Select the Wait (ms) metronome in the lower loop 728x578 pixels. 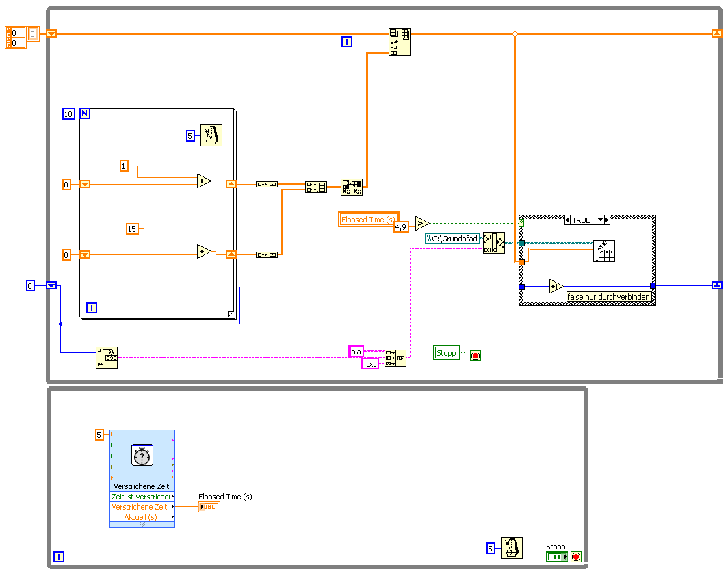(x=512, y=548)
